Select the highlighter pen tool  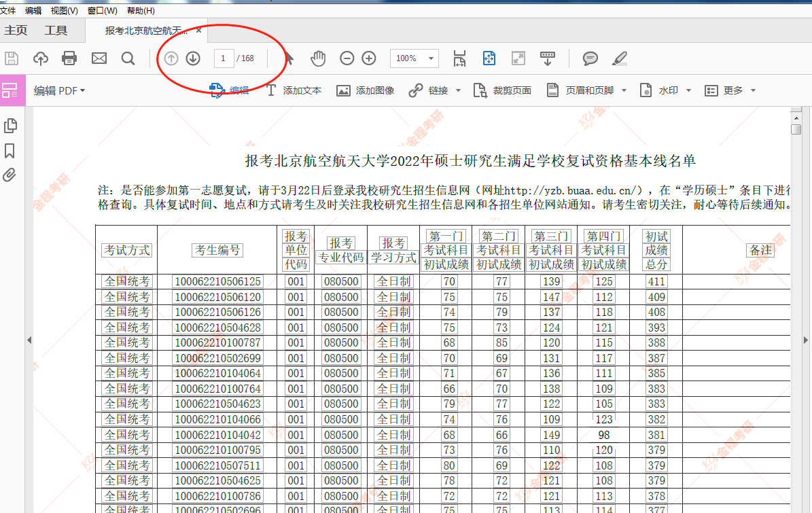coord(619,58)
